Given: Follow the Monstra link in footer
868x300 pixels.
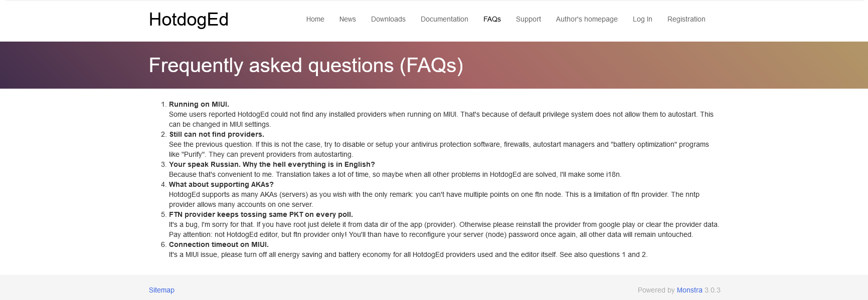Looking at the screenshot, I should [689, 290].
